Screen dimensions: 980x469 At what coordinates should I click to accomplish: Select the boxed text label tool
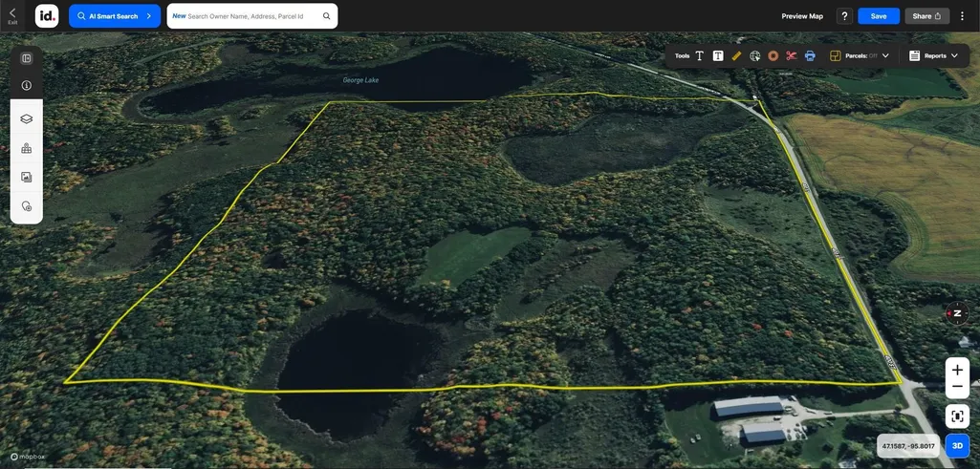(717, 55)
